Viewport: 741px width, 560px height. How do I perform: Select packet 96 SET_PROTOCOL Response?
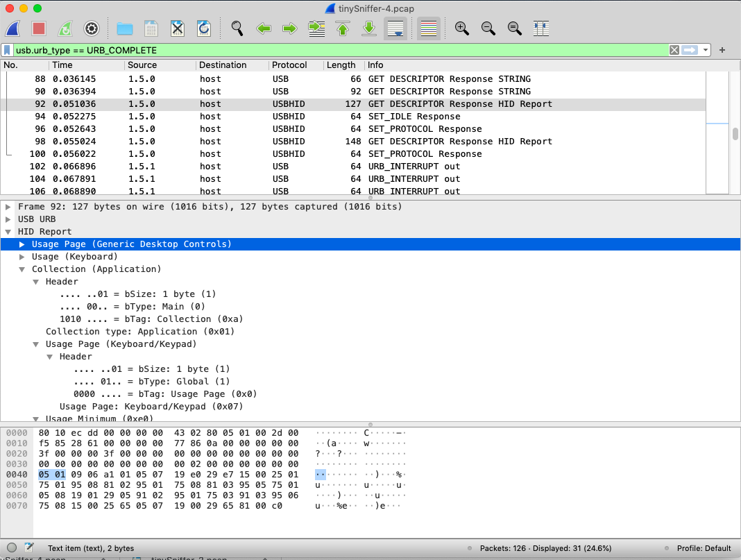point(353,128)
